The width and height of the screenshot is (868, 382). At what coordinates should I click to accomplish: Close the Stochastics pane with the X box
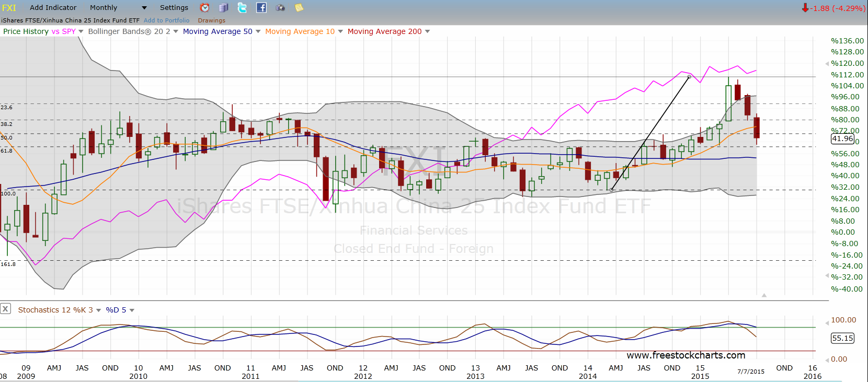point(5,309)
